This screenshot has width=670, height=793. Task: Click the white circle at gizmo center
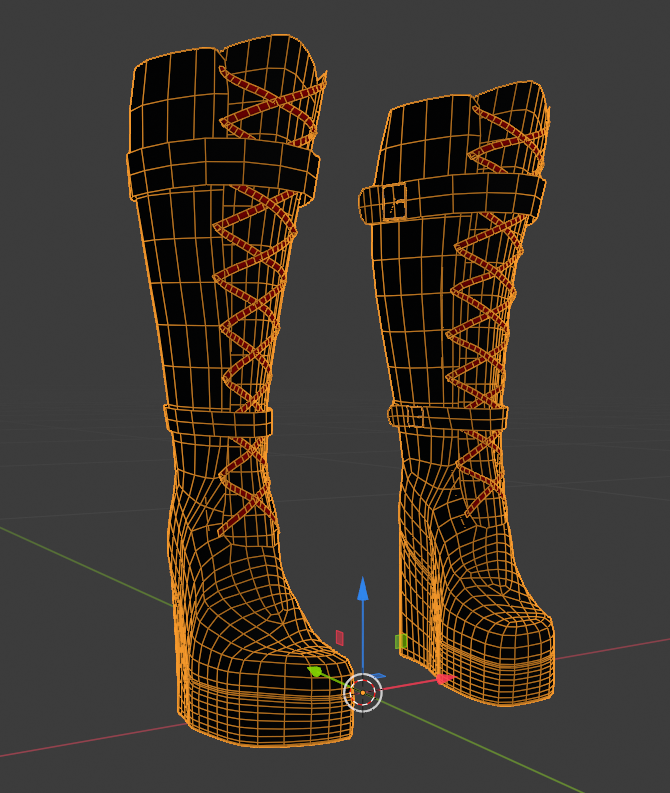click(x=363, y=692)
